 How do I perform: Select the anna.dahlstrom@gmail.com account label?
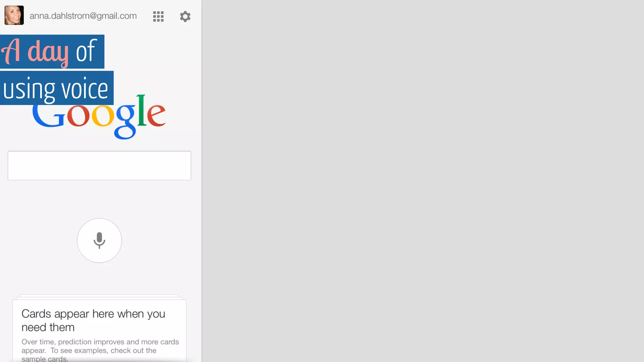pos(83,16)
